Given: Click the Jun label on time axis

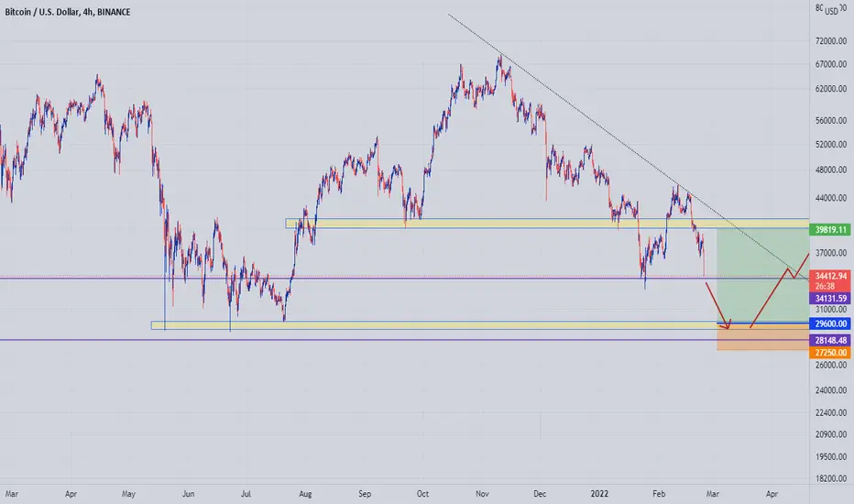Looking at the screenshot, I should tap(188, 494).
